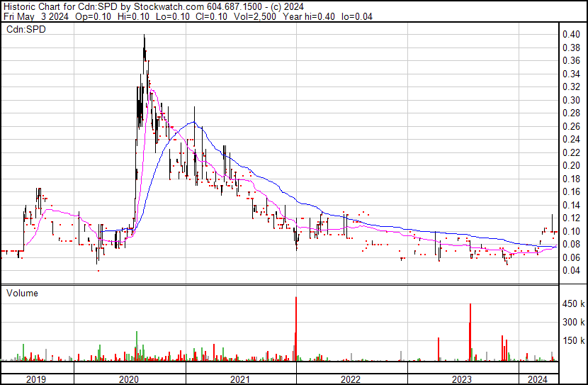Select the 2024 year label

[538, 379]
